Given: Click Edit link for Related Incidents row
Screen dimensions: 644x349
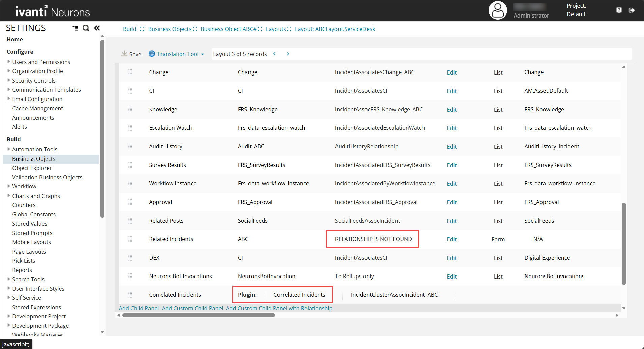Looking at the screenshot, I should 451,239.
